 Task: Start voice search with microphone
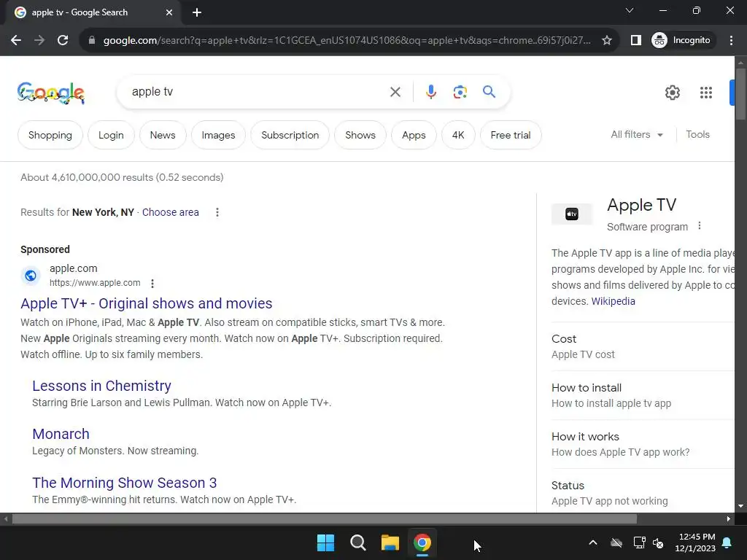(430, 92)
